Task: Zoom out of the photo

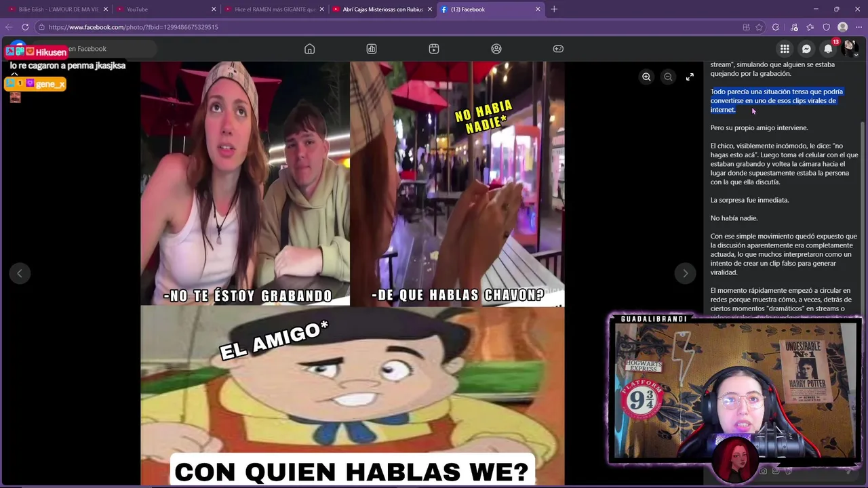Action: (x=668, y=77)
